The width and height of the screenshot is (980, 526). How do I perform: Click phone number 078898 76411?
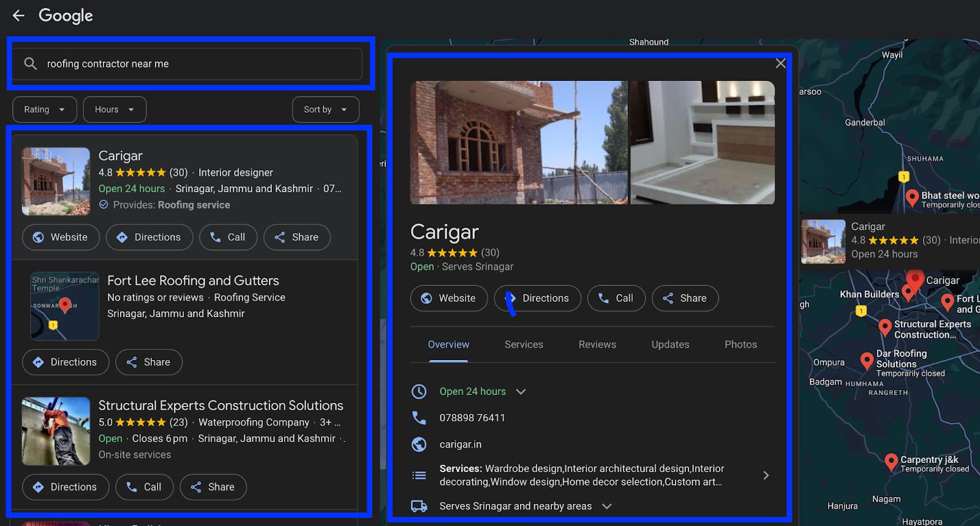pos(472,418)
